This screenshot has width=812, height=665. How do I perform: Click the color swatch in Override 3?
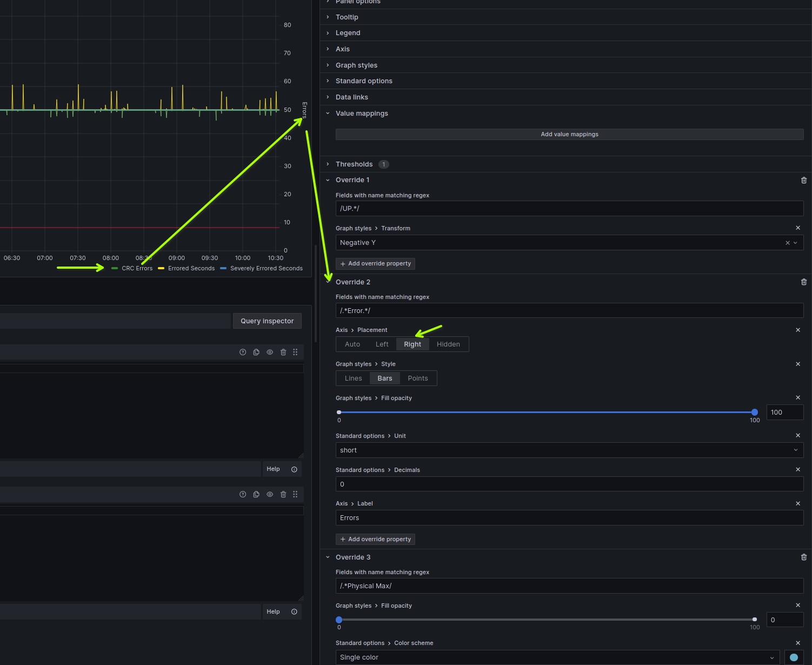pos(793,657)
